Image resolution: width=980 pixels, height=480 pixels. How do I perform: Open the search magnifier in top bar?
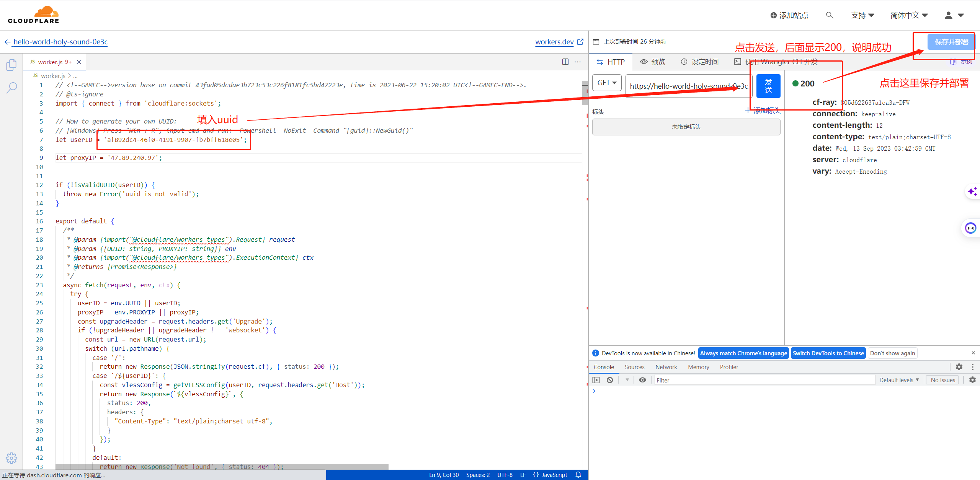830,15
